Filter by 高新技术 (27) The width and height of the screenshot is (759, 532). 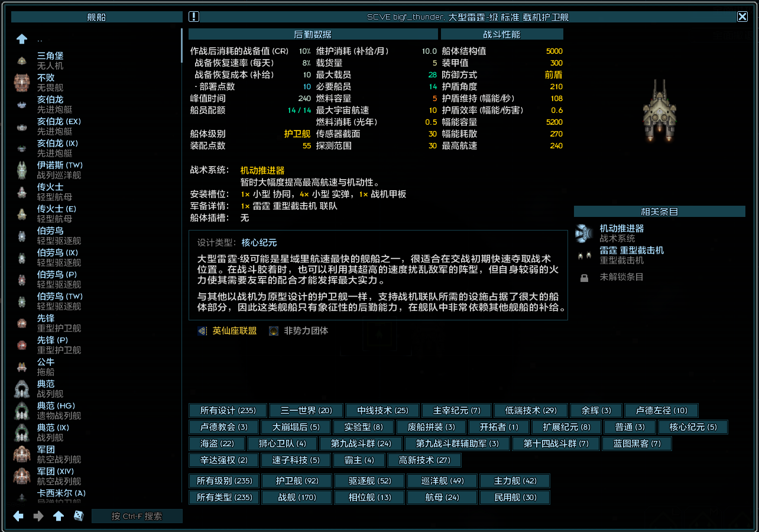pos(424,460)
